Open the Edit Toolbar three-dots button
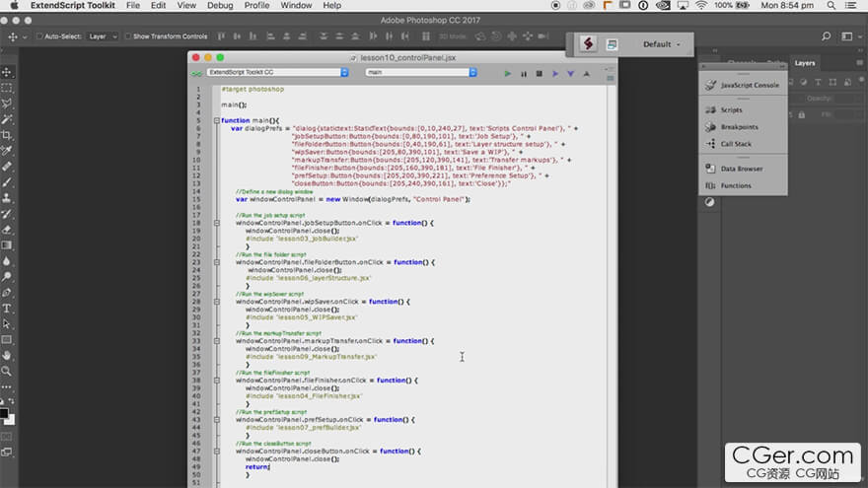The image size is (868, 488). [7, 386]
